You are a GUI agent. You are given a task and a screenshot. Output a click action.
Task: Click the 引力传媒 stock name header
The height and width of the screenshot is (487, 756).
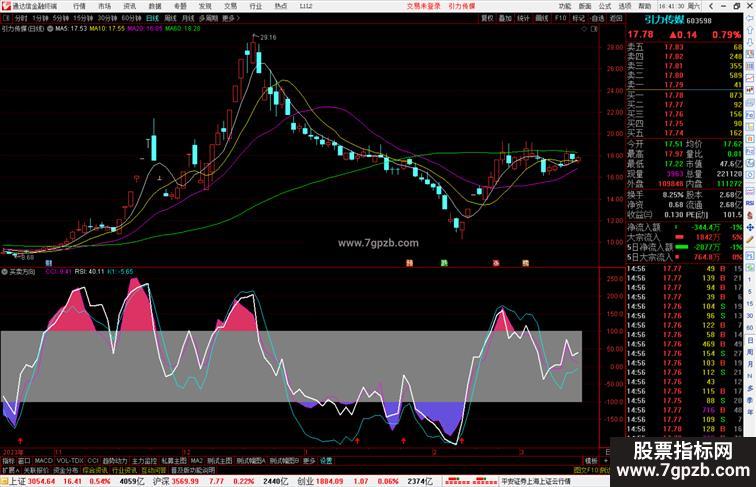pyautogui.click(x=664, y=20)
